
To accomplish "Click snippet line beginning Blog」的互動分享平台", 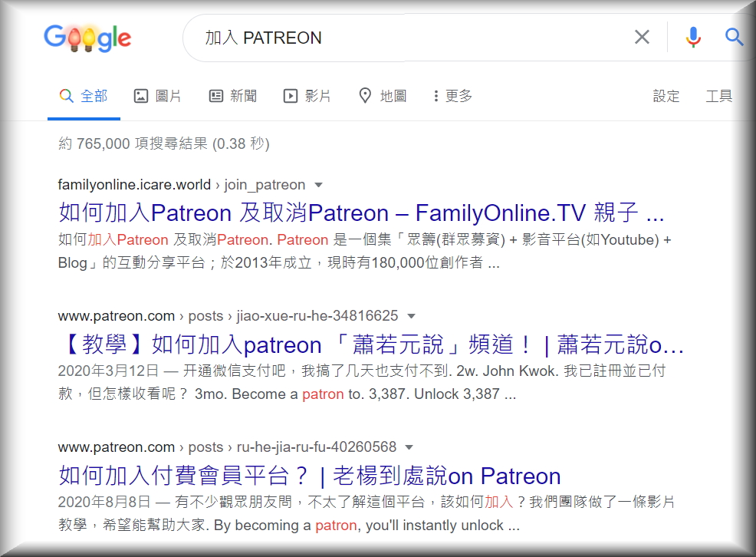I will [278, 263].
